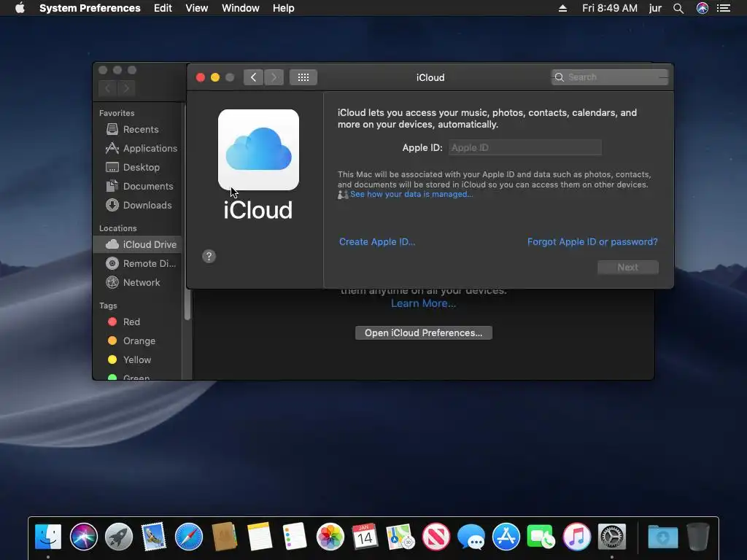Select the Orange tag in Finder sidebar
The width and height of the screenshot is (747, 560).
138,341
